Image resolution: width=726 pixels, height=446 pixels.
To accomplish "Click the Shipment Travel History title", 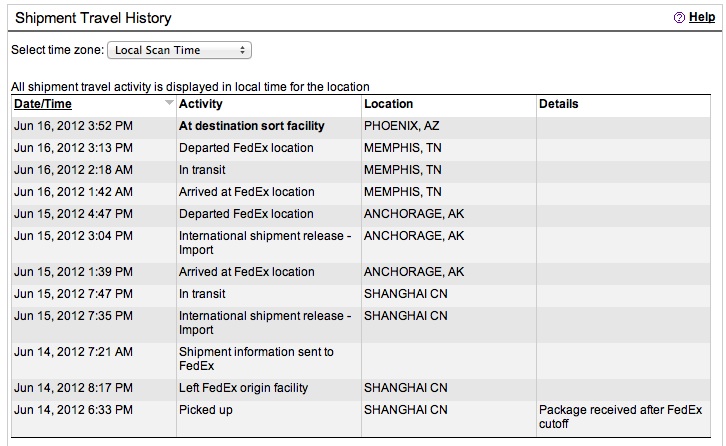I will coord(93,18).
